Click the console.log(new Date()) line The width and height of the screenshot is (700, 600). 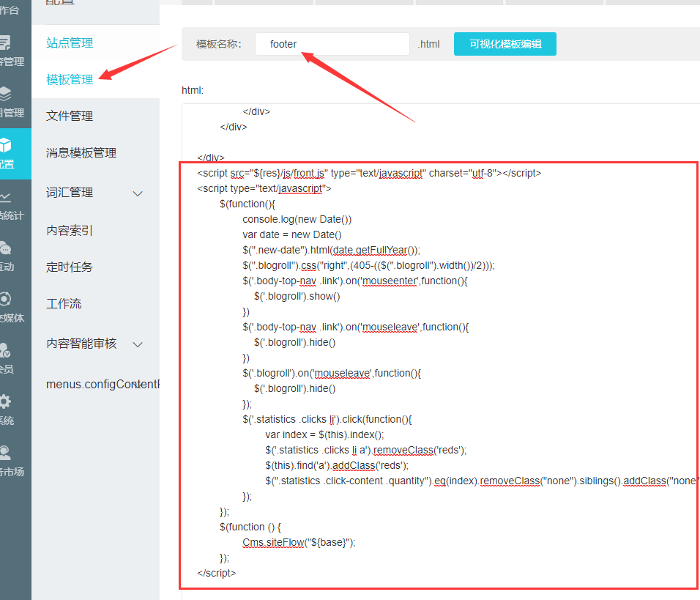(297, 219)
